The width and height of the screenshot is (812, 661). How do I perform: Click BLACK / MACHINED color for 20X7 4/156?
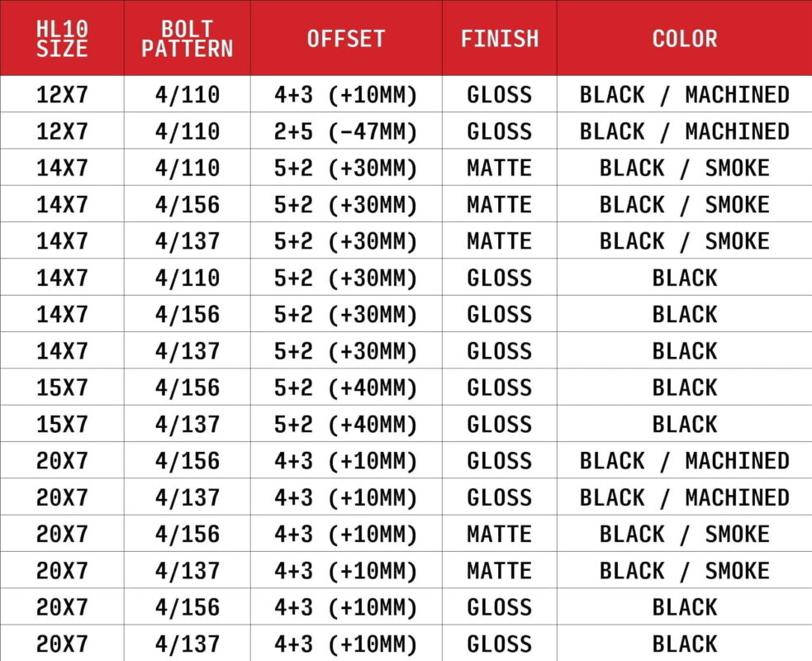click(684, 460)
